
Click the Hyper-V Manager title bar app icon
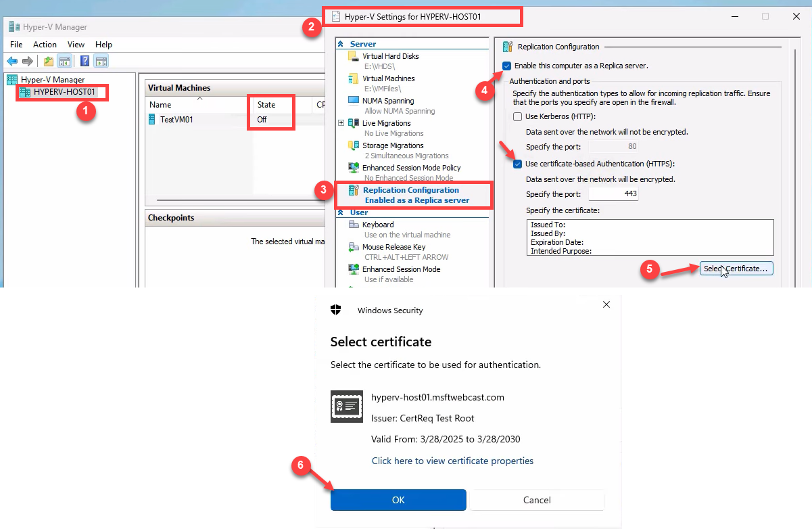[x=14, y=27]
